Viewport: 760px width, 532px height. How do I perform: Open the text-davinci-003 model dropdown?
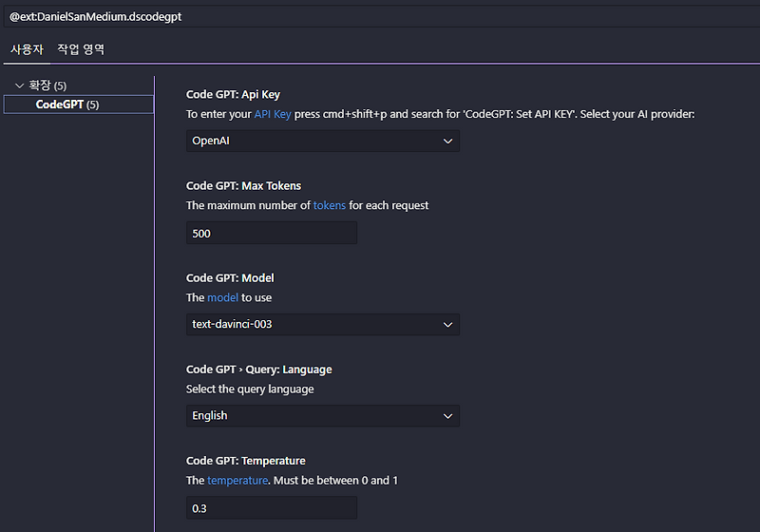tap(323, 324)
